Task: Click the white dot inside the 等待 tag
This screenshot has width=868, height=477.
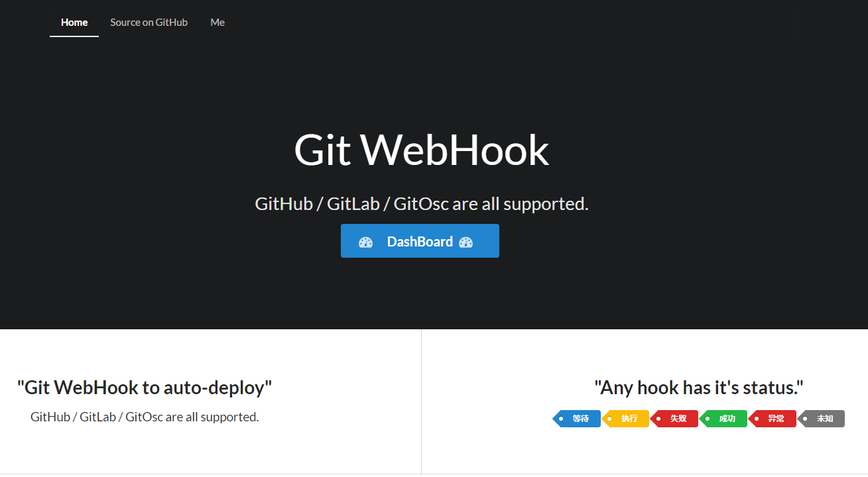Action: point(560,418)
